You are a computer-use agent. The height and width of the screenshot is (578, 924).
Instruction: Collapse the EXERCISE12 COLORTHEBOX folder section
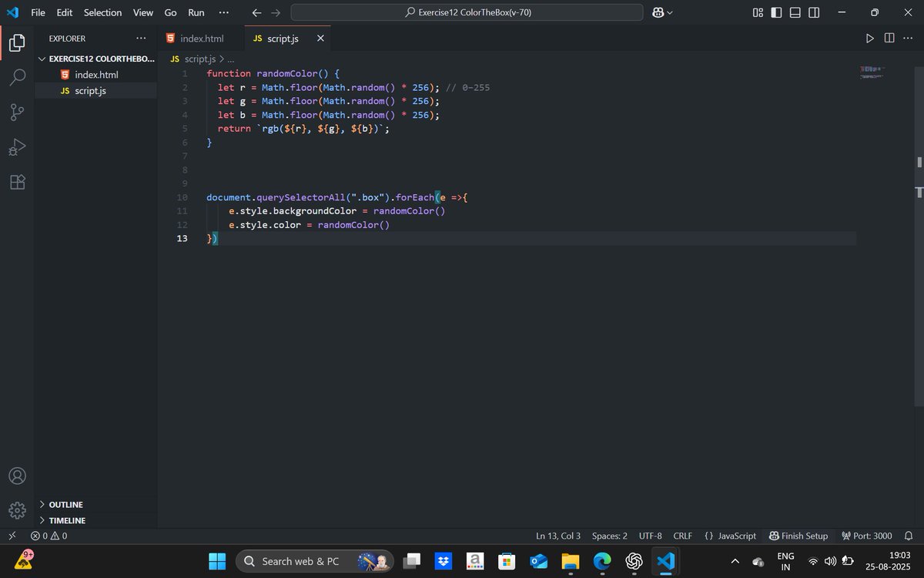(x=95, y=59)
